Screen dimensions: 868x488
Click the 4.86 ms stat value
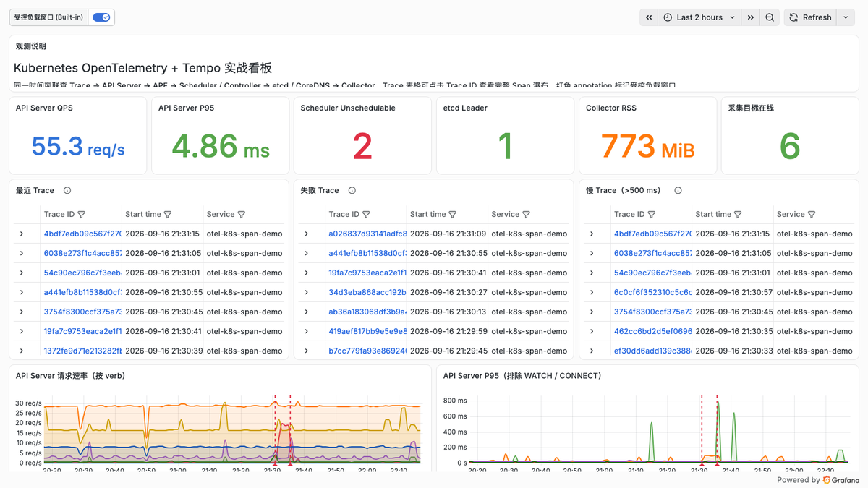click(x=221, y=147)
